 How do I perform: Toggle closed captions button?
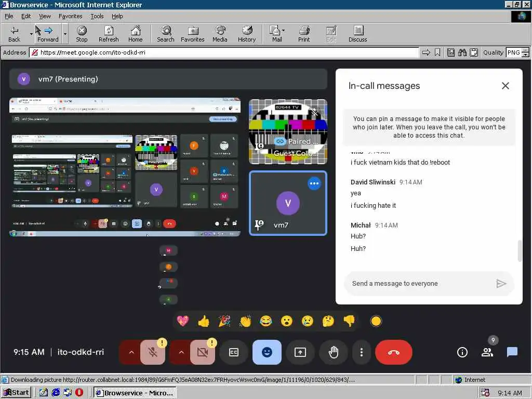234,352
